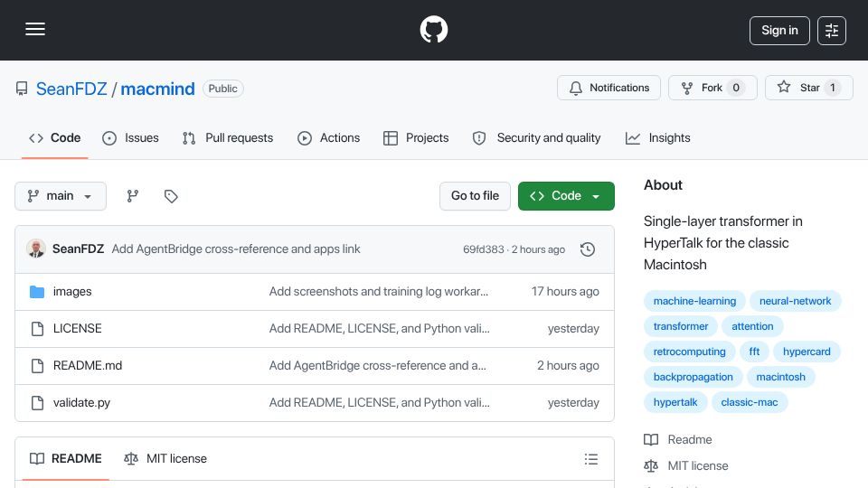Image resolution: width=868 pixels, height=488 pixels.
Task: Select the MIT license tab in file viewer
Action: [x=165, y=459]
